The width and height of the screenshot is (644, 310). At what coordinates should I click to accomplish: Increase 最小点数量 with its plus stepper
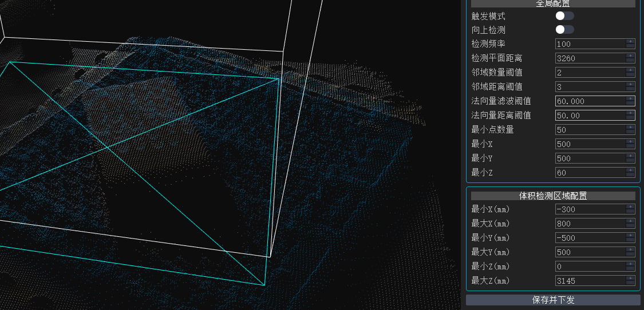(x=630, y=128)
